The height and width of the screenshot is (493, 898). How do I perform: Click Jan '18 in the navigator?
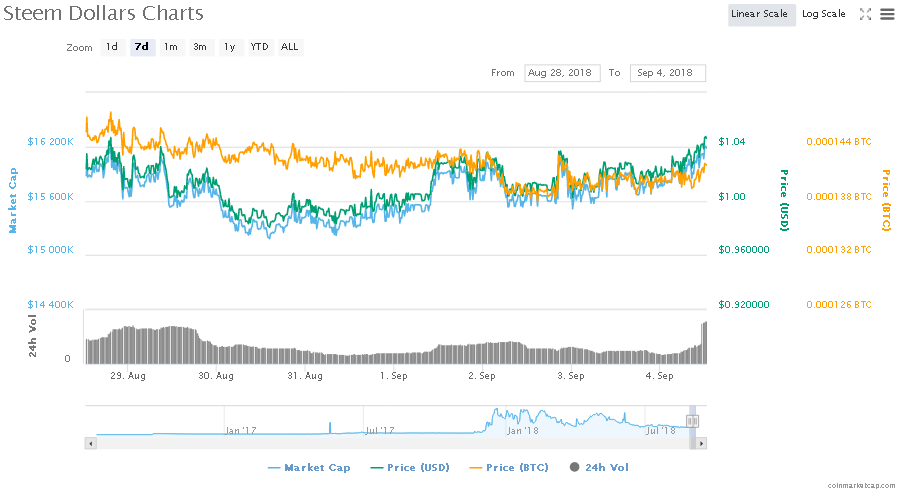[x=522, y=431]
